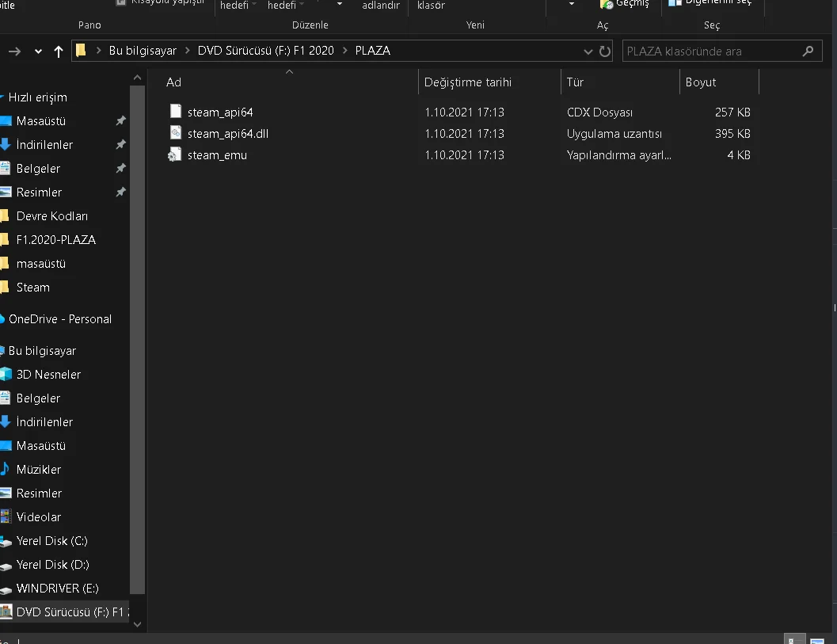Click PLAZA in the breadcrumb path

coord(373,50)
